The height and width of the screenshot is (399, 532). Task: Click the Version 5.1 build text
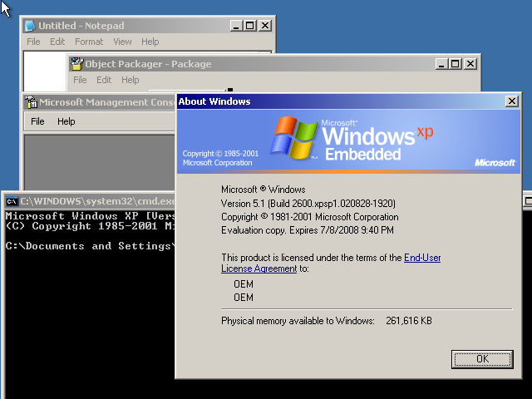click(308, 204)
